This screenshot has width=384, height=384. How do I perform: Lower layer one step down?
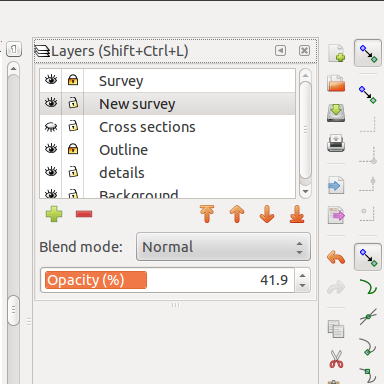click(x=267, y=214)
